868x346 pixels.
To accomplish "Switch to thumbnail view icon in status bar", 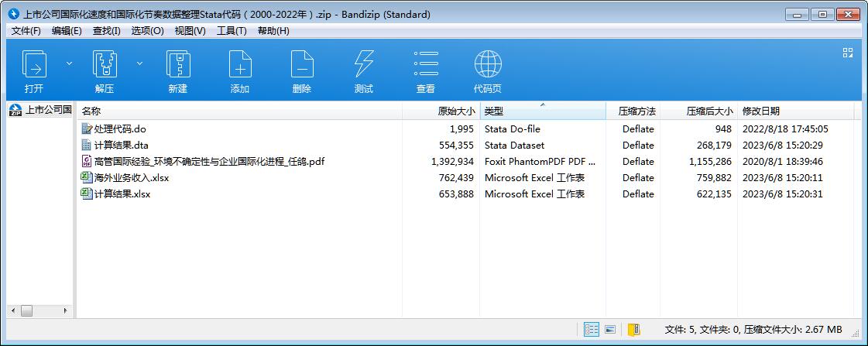I will 609,330.
